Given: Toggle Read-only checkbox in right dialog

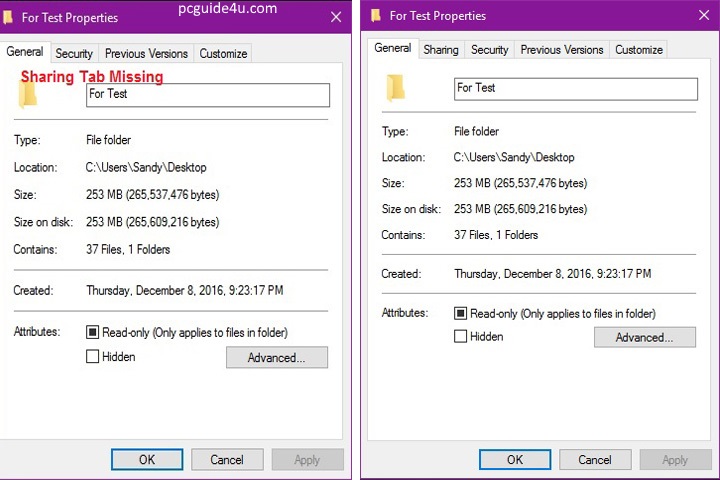Looking at the screenshot, I should [x=461, y=313].
